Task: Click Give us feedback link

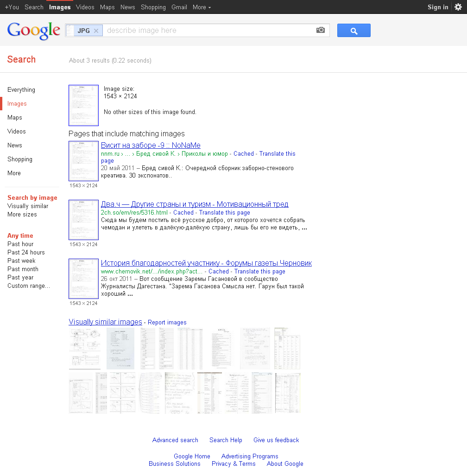Action: click(x=276, y=440)
